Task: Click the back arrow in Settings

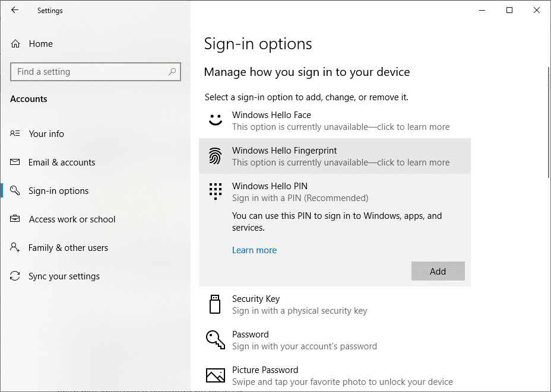Action: (15, 10)
